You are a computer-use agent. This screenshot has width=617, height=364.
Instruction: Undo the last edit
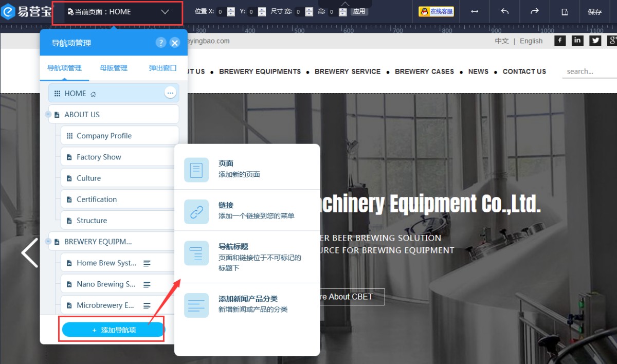(505, 11)
